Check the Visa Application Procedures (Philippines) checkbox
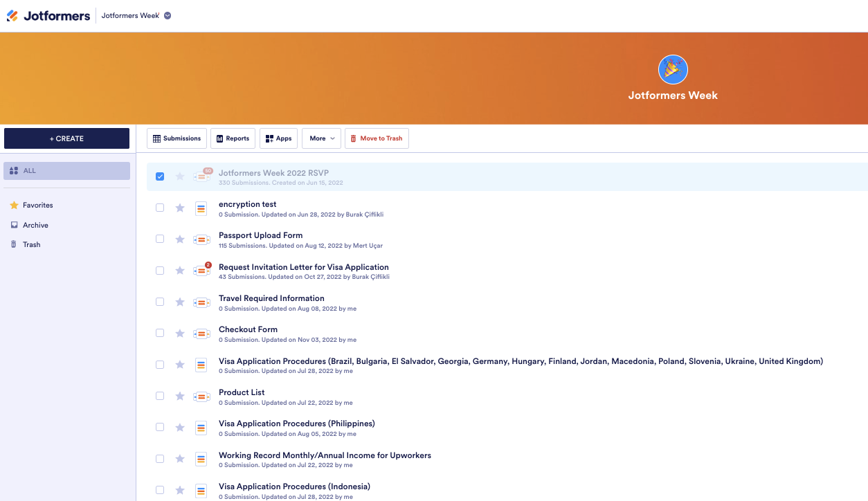This screenshot has height=501, width=868. [x=160, y=427]
